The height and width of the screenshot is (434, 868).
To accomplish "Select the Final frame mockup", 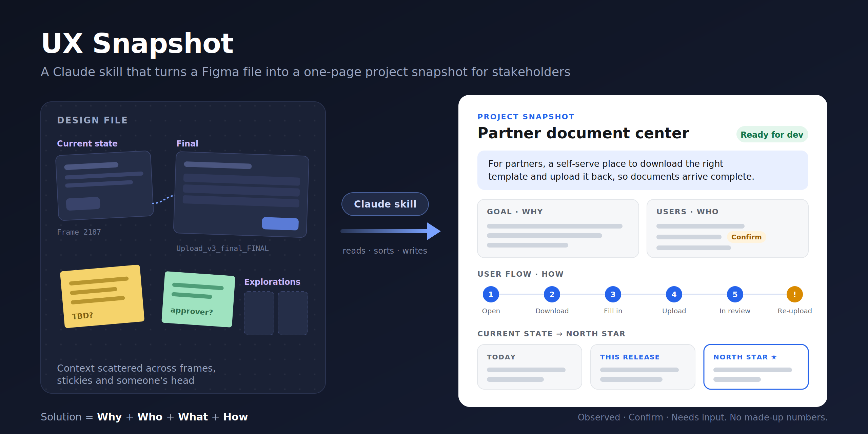I will pos(241,195).
